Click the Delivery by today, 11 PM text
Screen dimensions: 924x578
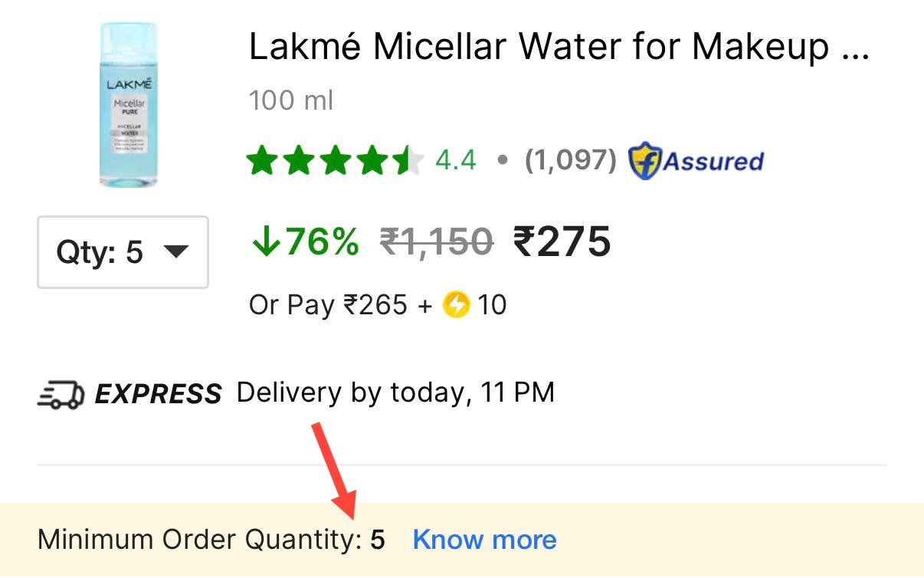tap(395, 393)
